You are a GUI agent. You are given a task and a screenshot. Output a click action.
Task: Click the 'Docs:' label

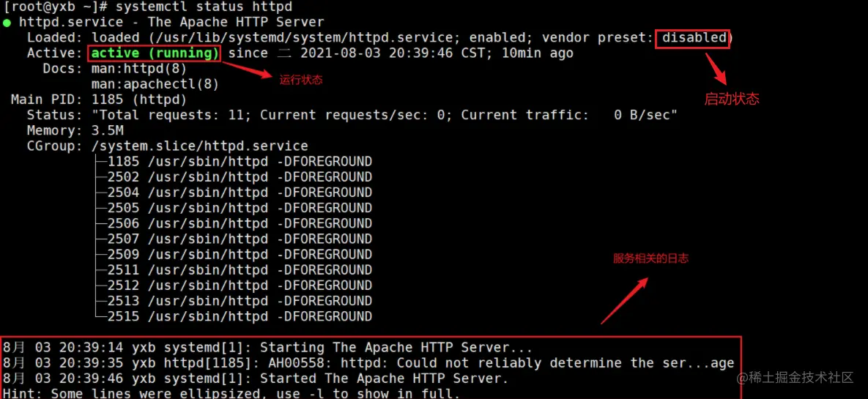[x=62, y=69]
